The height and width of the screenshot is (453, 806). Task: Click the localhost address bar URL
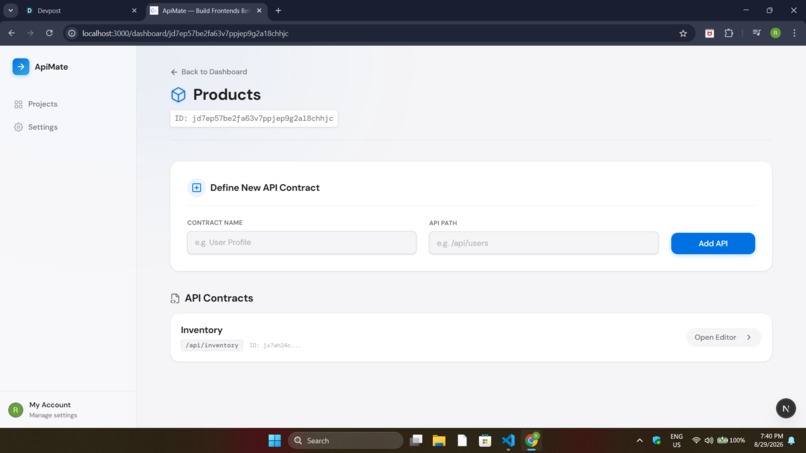click(185, 33)
